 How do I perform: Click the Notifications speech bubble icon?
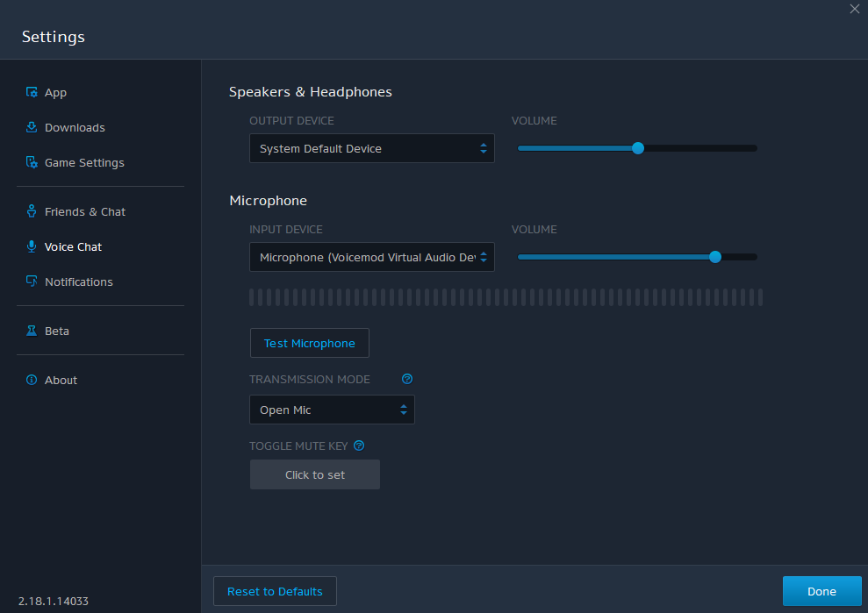[32, 282]
